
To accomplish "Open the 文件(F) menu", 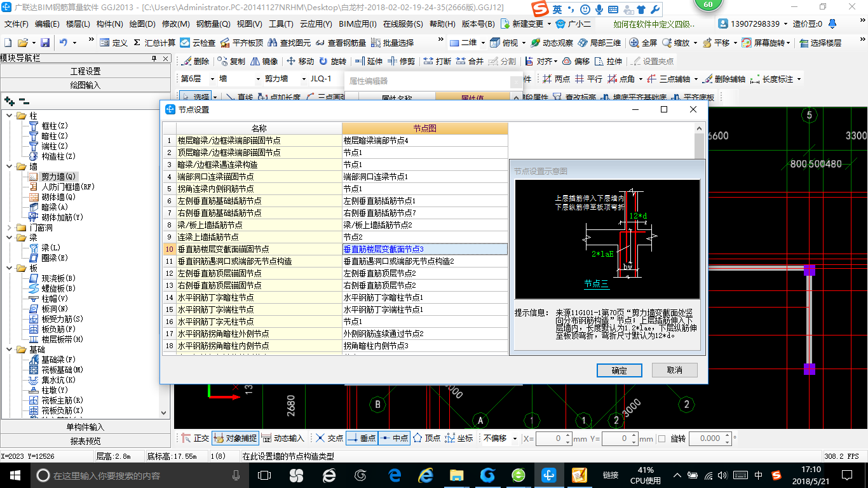I will click(17, 24).
